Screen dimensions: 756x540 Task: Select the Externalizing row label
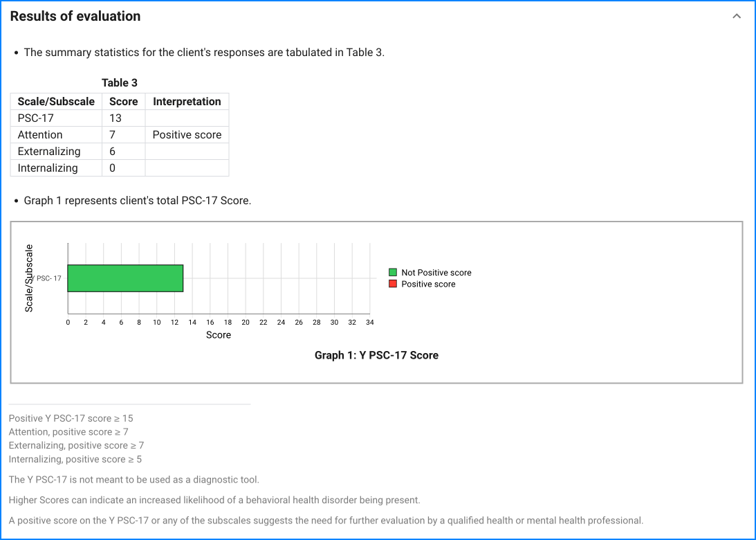49,152
